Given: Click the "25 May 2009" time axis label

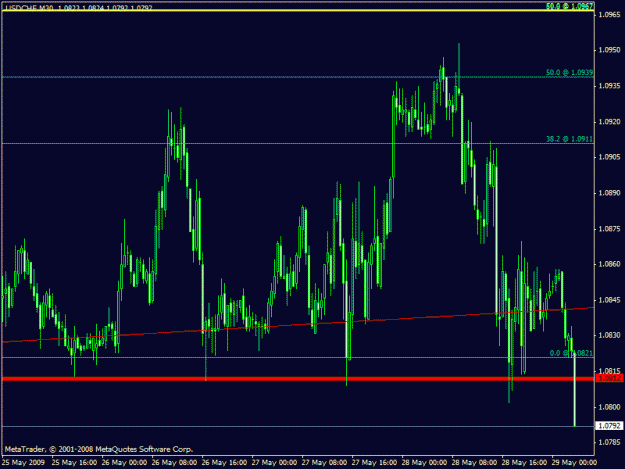Looking at the screenshot, I should pyautogui.click(x=23, y=462).
